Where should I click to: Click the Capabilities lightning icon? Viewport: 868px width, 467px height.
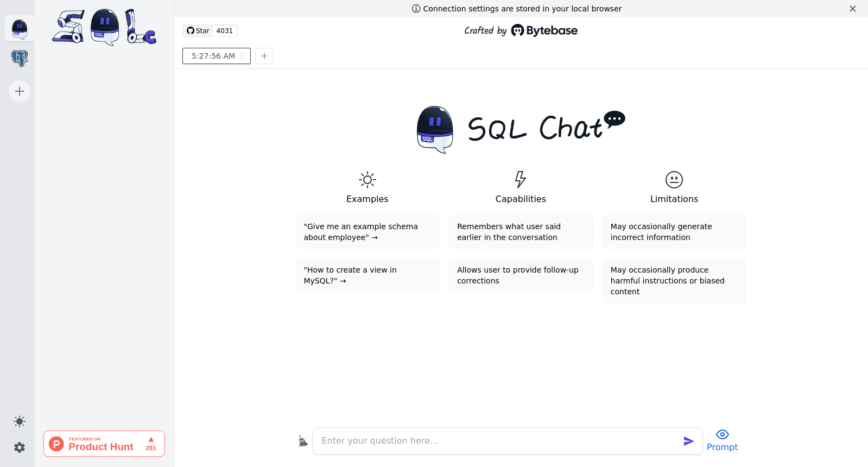521,180
